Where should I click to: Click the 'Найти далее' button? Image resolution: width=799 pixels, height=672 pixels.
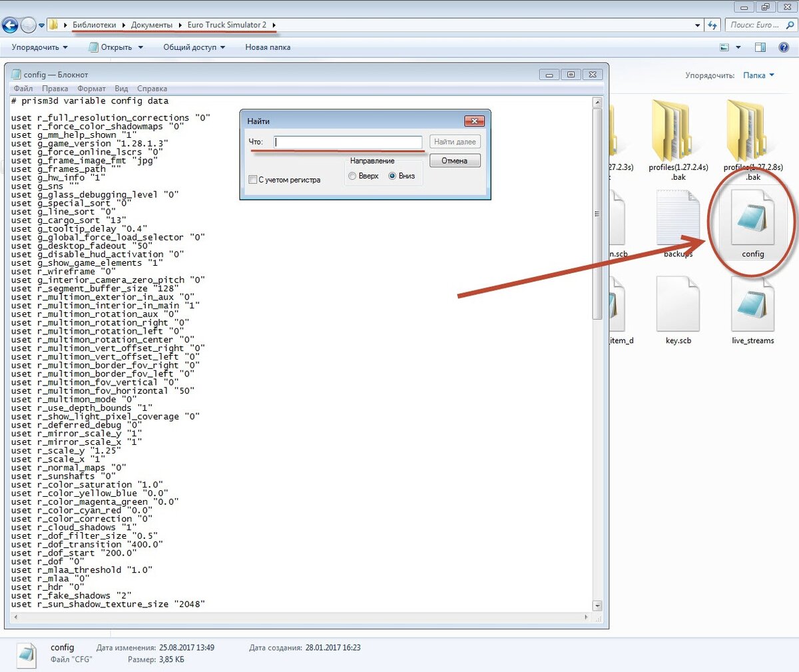(x=455, y=142)
